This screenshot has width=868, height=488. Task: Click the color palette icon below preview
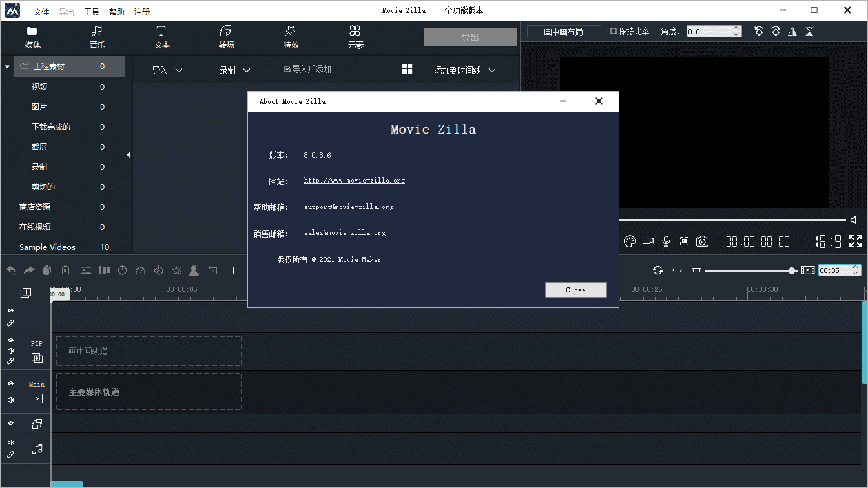630,241
